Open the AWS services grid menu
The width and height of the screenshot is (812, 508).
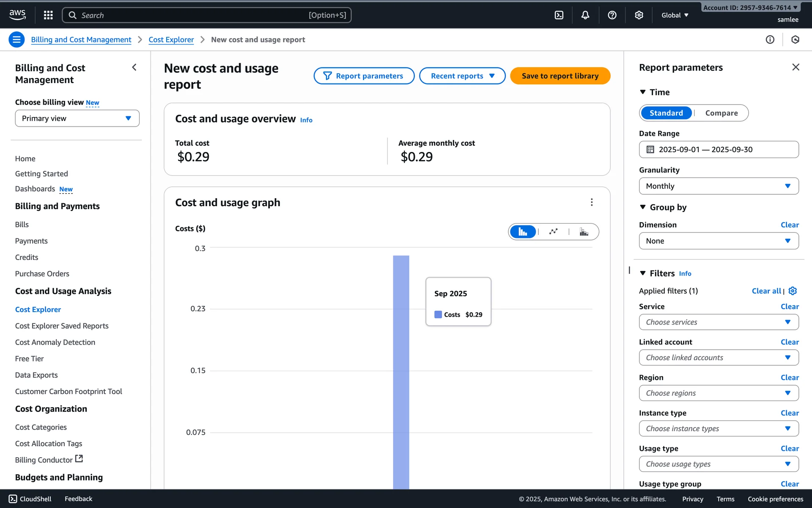point(48,15)
